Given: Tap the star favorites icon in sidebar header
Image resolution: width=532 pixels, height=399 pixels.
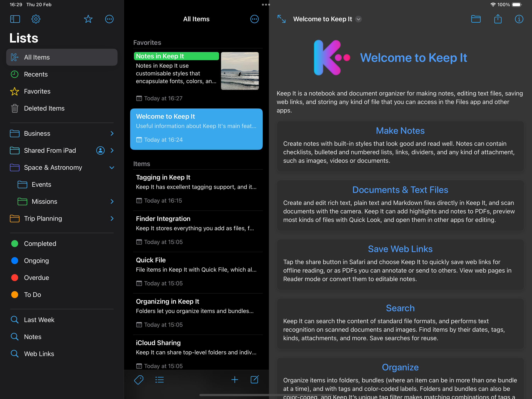Looking at the screenshot, I should tap(88, 19).
